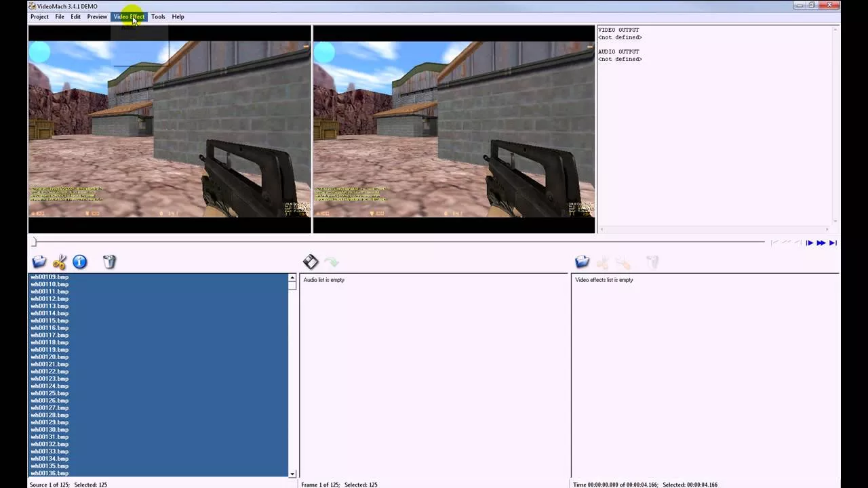Click the 'Video effects list is empty' text
Image resolution: width=868 pixels, height=488 pixels.
tap(604, 280)
